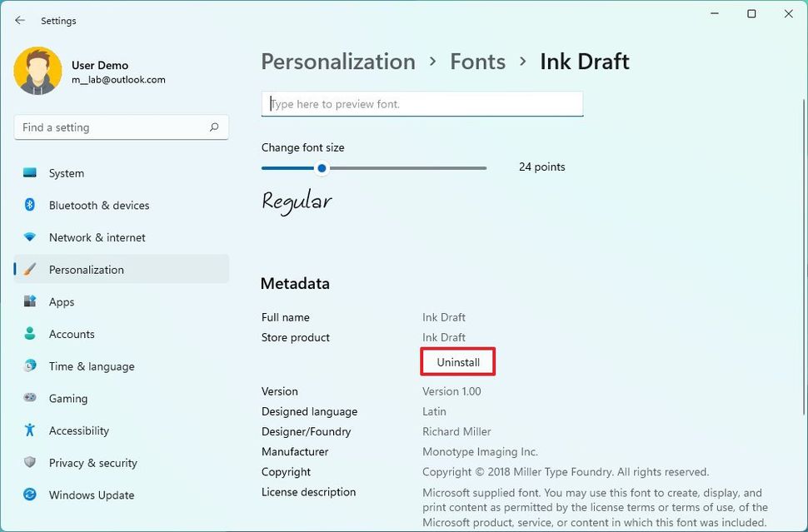The height and width of the screenshot is (532, 808).
Task: Open Windows Update settings
Action: pos(91,495)
